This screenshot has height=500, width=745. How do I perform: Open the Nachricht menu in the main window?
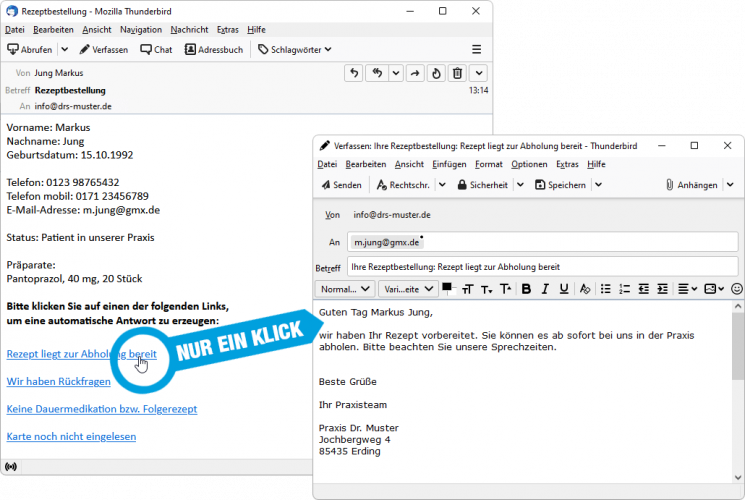[189, 30]
